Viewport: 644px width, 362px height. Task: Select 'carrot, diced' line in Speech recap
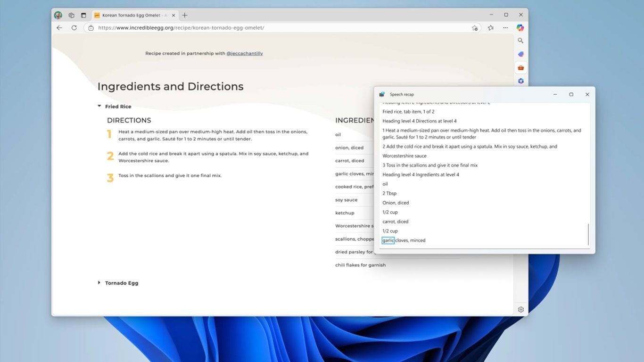click(395, 222)
